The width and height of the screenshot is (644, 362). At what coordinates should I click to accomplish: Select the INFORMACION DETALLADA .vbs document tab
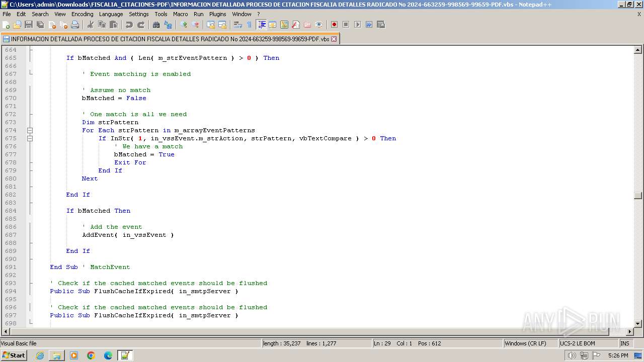point(170,39)
